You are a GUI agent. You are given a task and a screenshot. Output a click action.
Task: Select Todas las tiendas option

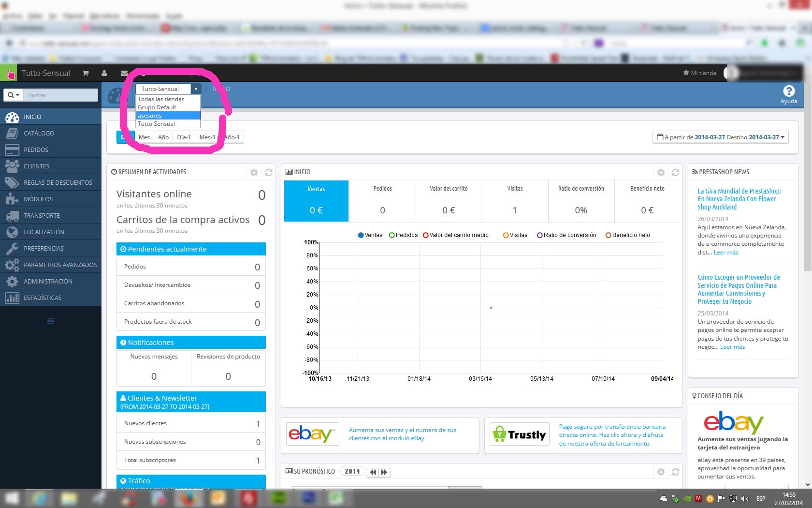click(168, 99)
